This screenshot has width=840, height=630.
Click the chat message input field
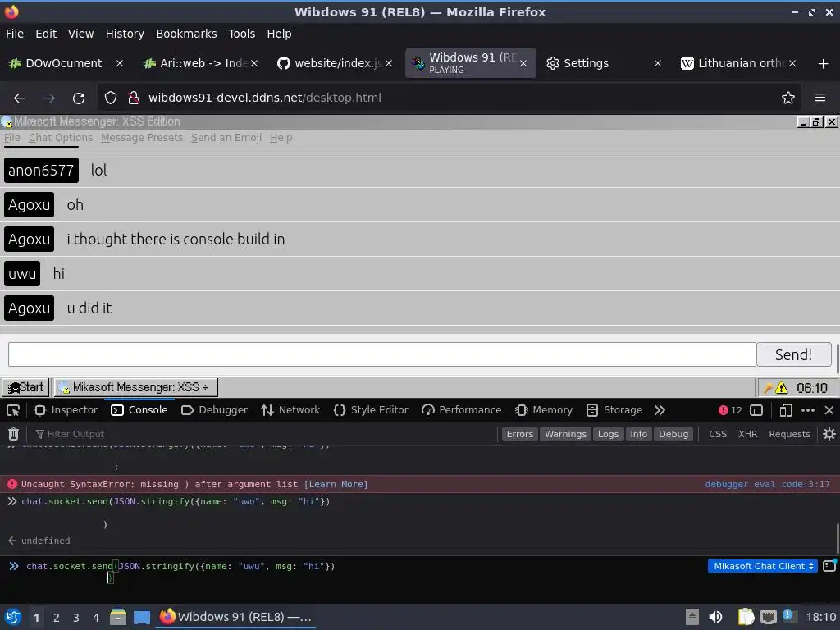point(382,354)
